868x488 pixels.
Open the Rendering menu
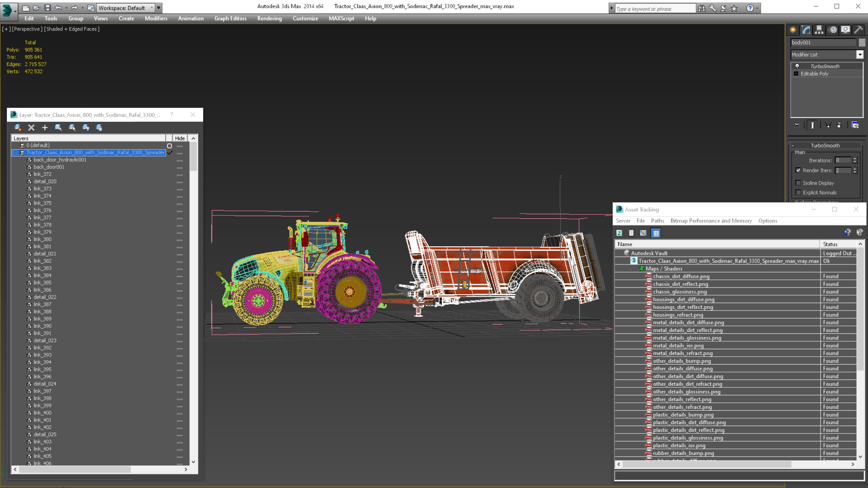point(269,18)
